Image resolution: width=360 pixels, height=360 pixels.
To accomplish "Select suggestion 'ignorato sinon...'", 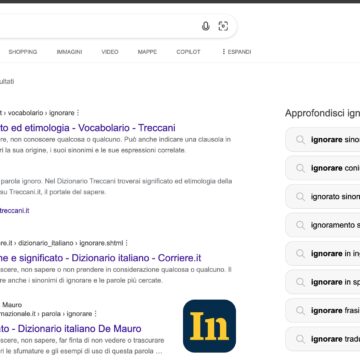I will click(323, 197).
